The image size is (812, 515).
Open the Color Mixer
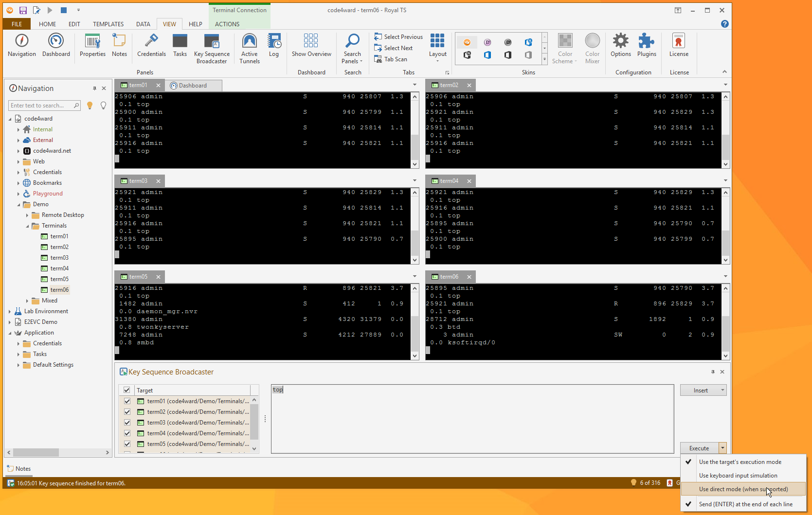tap(592, 46)
